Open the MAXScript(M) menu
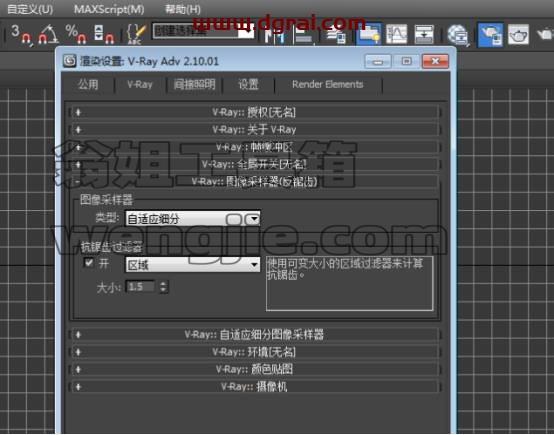The height and width of the screenshot is (435, 554). point(109,9)
